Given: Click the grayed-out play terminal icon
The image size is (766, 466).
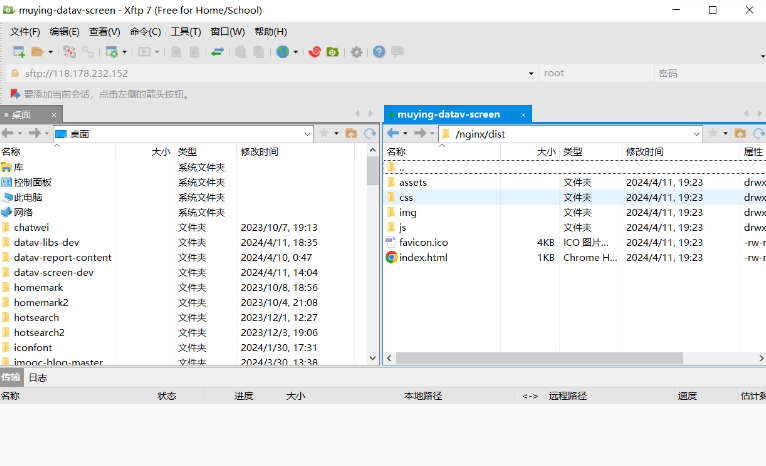Looking at the screenshot, I should coord(144,51).
